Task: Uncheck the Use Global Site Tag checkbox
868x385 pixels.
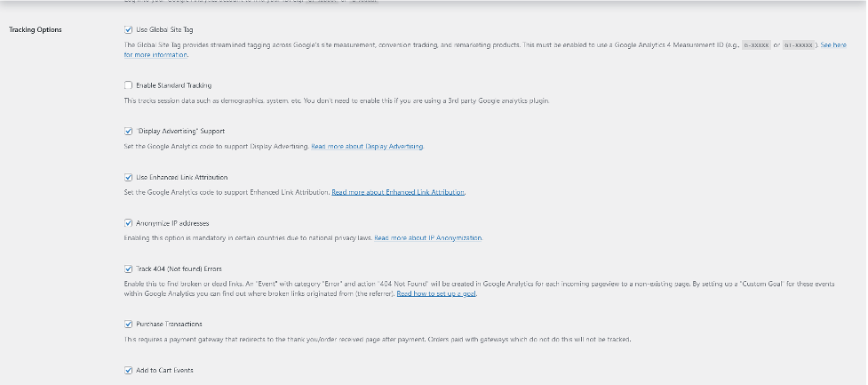Action: (x=129, y=30)
